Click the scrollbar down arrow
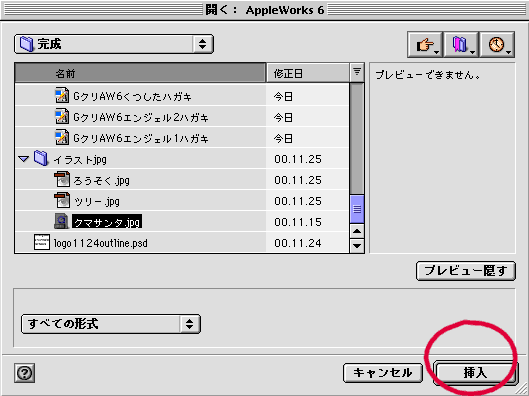This screenshot has width=529, height=396. (x=357, y=246)
